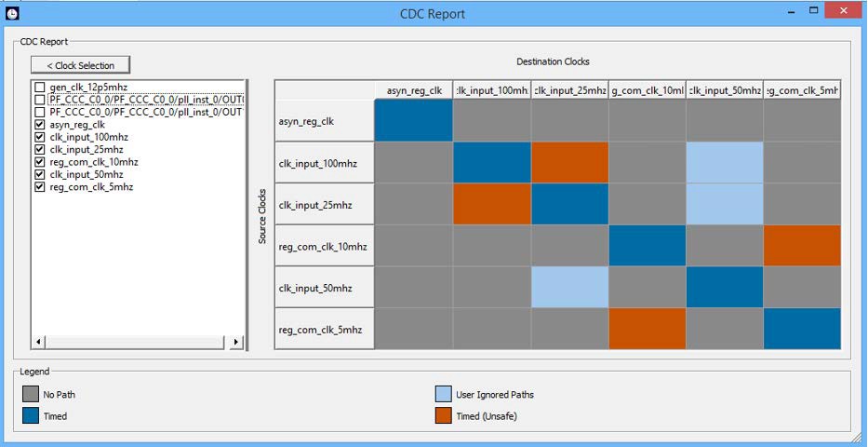Uncheck the asyn_reg_clk checkbox
This screenshot has width=868, height=447.
coord(39,124)
